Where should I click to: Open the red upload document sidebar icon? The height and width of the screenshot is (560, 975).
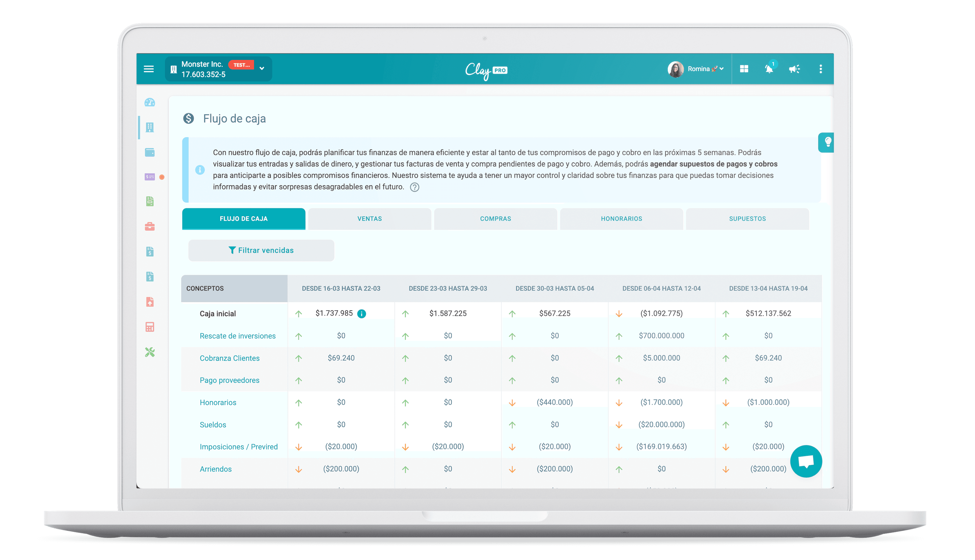[150, 302]
